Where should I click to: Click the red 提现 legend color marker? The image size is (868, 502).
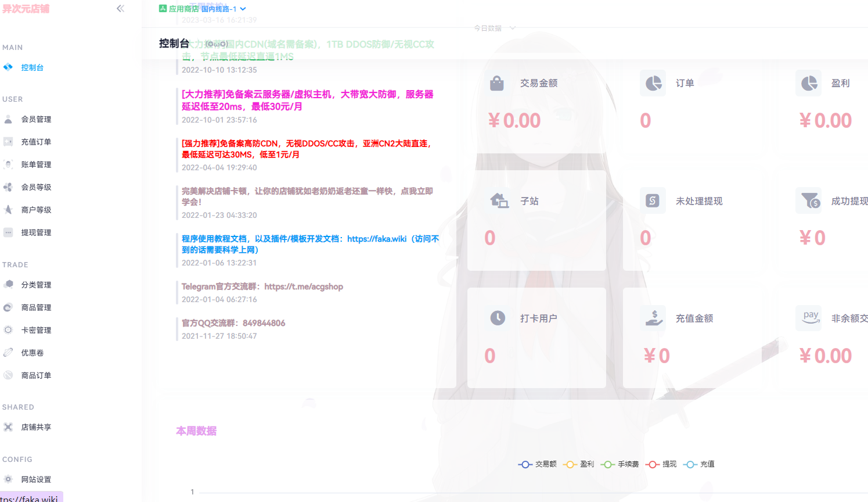(654, 464)
